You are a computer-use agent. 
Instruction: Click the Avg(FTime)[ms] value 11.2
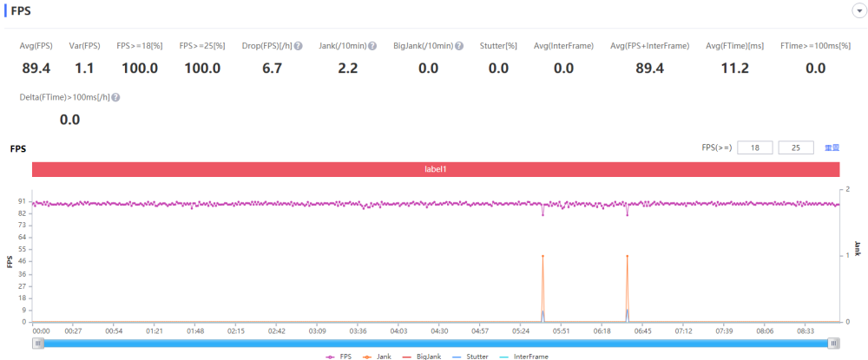pos(734,69)
